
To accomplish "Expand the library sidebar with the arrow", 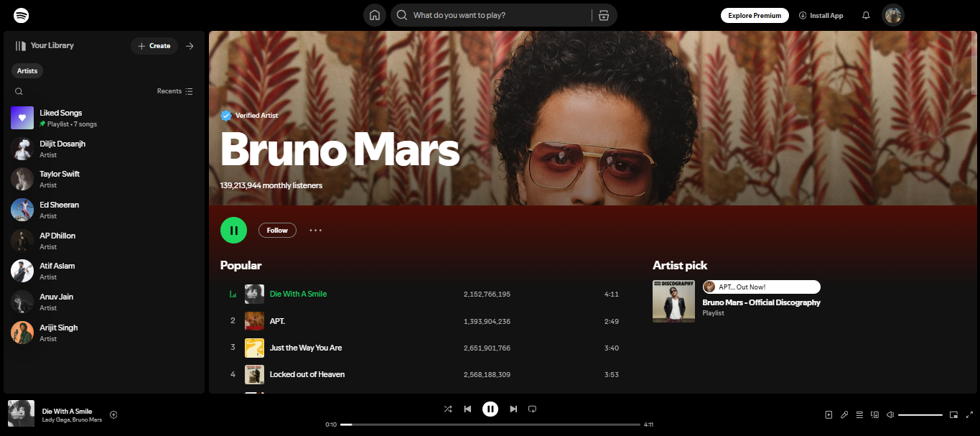I will tap(190, 45).
